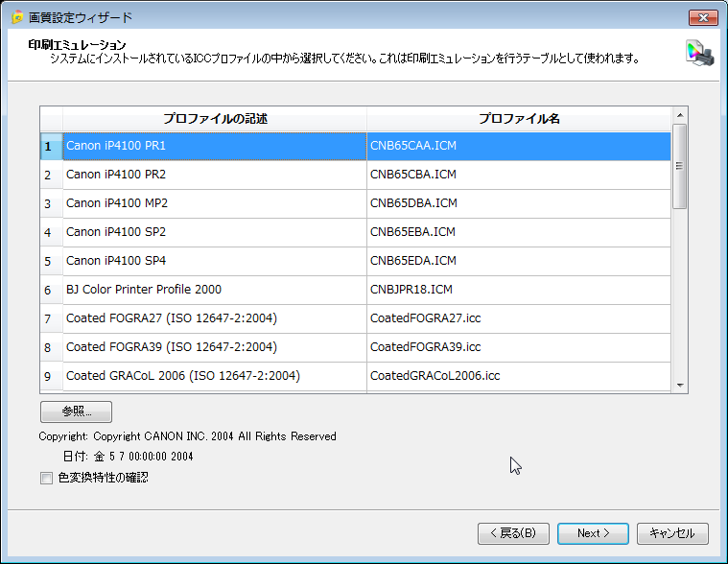Go back with the 戻る(B) button
This screenshot has height=564, width=728.
tap(513, 533)
